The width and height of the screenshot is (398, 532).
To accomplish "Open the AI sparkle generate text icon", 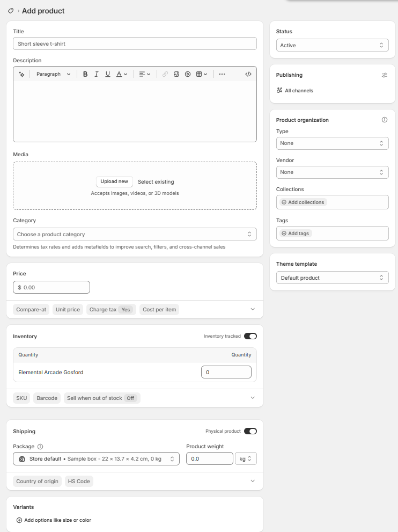I will click(21, 74).
